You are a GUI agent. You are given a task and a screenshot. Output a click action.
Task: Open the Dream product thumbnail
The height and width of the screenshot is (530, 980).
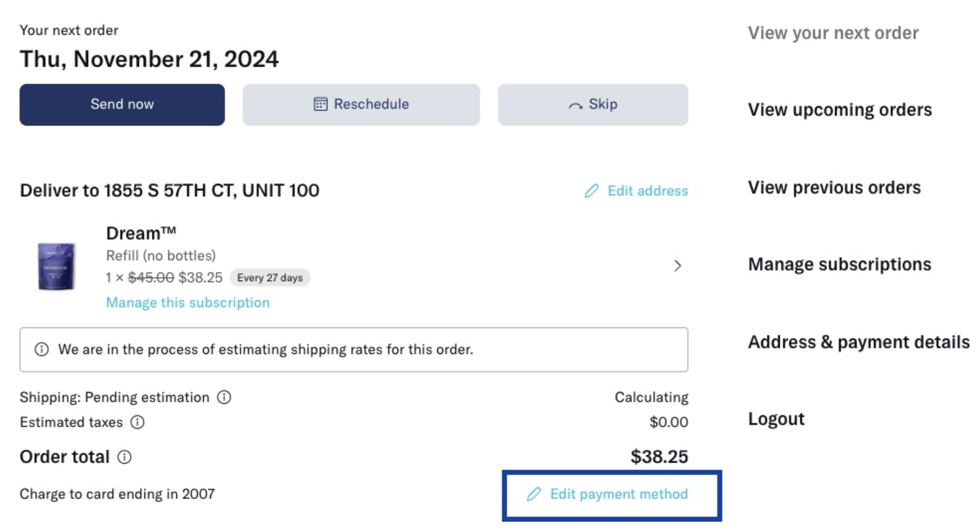click(x=56, y=266)
